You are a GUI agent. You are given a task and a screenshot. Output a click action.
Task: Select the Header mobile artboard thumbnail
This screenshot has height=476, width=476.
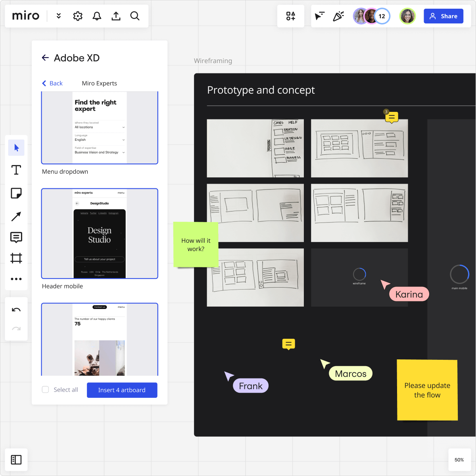(x=100, y=234)
